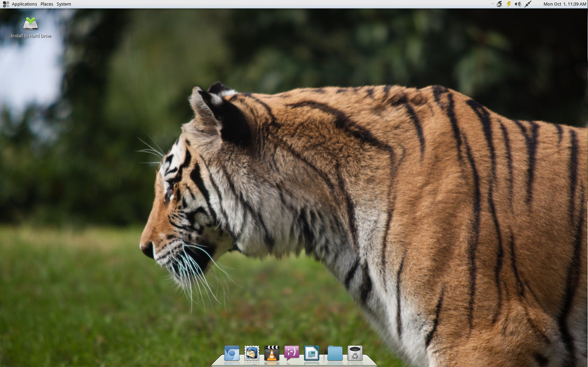The height and width of the screenshot is (367, 588).
Task: Open VLC media player in the dock
Action: click(271, 353)
